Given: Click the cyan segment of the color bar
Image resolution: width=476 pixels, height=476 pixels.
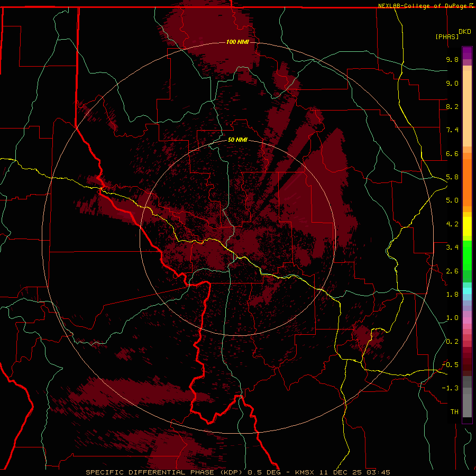Looking at the screenshot, I should point(467,291).
